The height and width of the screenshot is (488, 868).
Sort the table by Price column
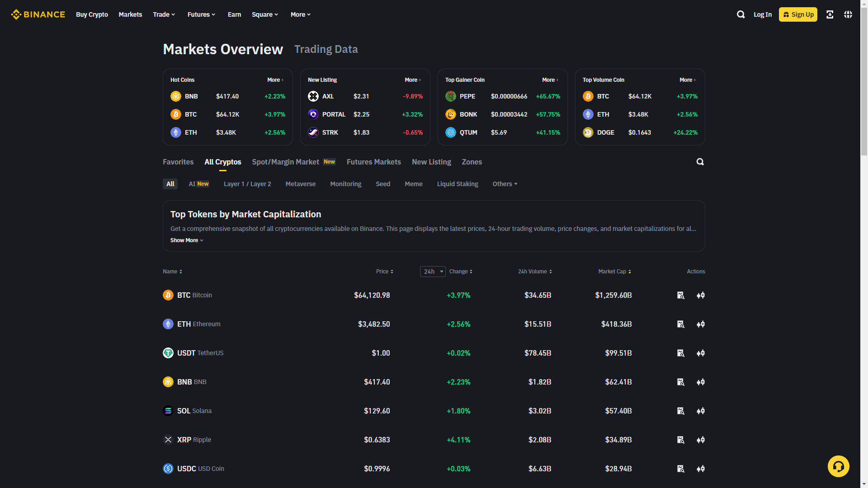(x=384, y=272)
